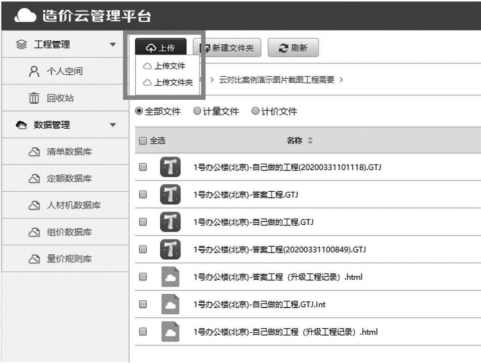This screenshot has height=363, width=481.
Task: Select the 计价文件 radio button
Action: (255, 111)
